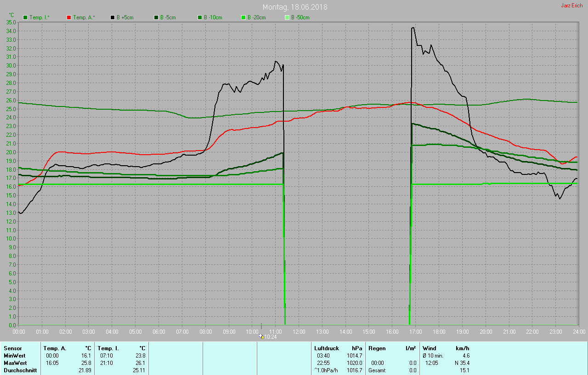Click the B -5cm legend color square
This screenshot has height=375, width=588.
pos(156,17)
